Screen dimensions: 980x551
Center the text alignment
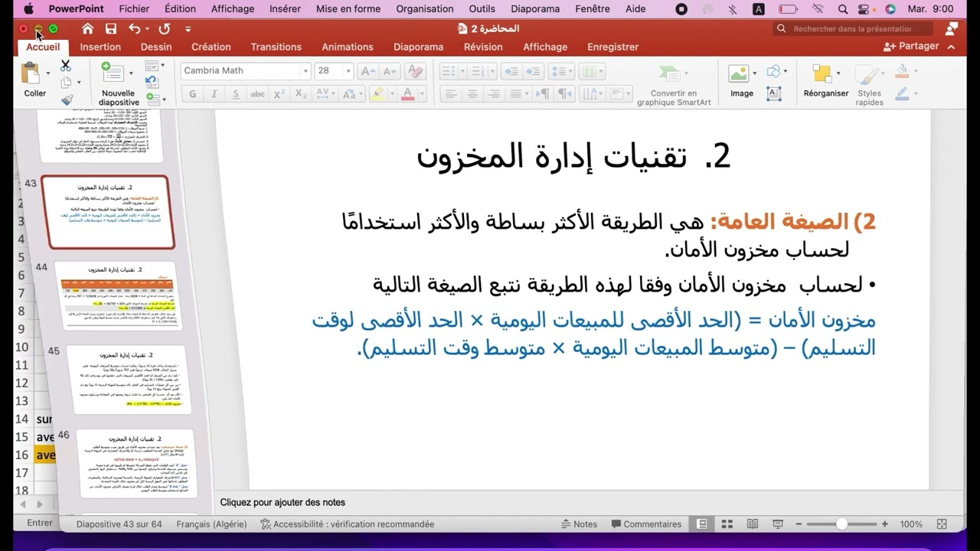pyautogui.click(x=472, y=94)
